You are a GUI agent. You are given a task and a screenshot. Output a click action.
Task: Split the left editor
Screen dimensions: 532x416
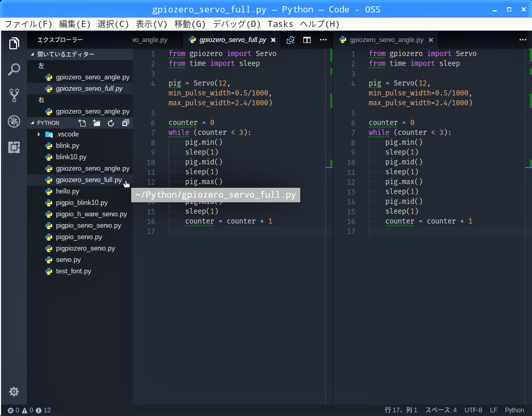307,40
